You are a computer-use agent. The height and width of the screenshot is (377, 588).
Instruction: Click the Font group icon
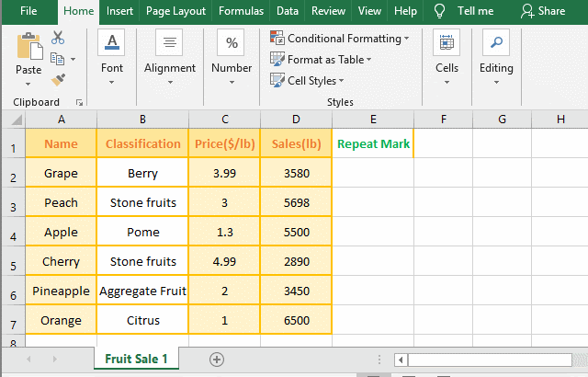coord(112,42)
